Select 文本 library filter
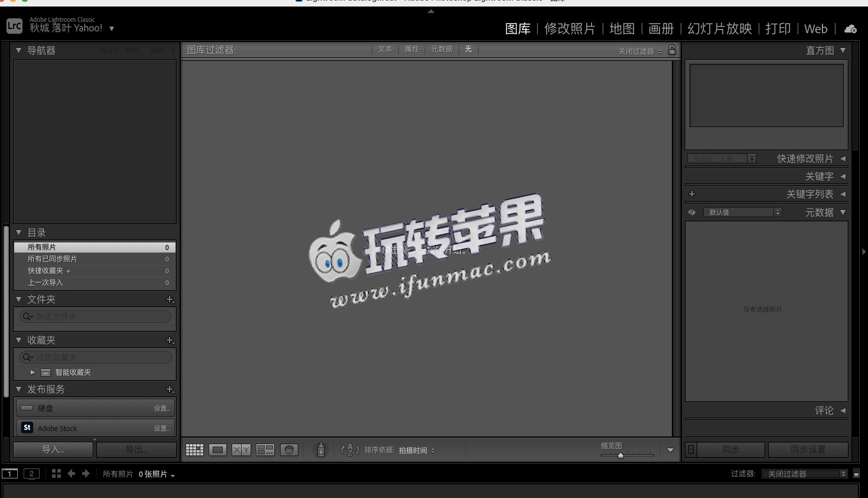Viewport: 868px width, 498px height. tap(385, 49)
